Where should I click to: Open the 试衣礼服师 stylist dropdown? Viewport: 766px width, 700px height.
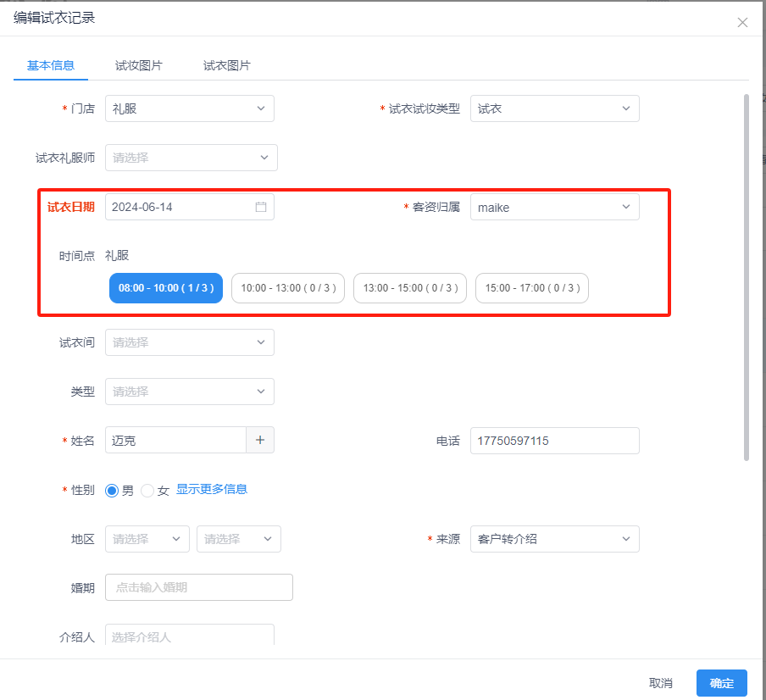click(191, 158)
